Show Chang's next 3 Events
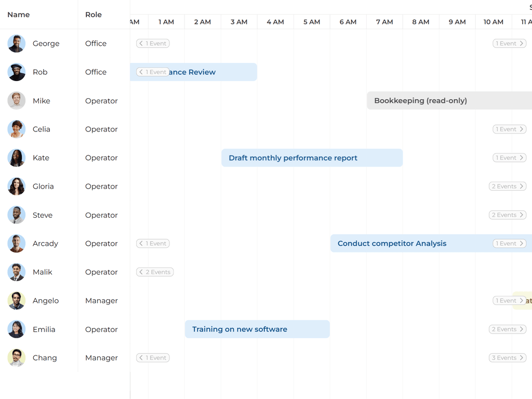The image size is (532, 399). [x=508, y=358]
